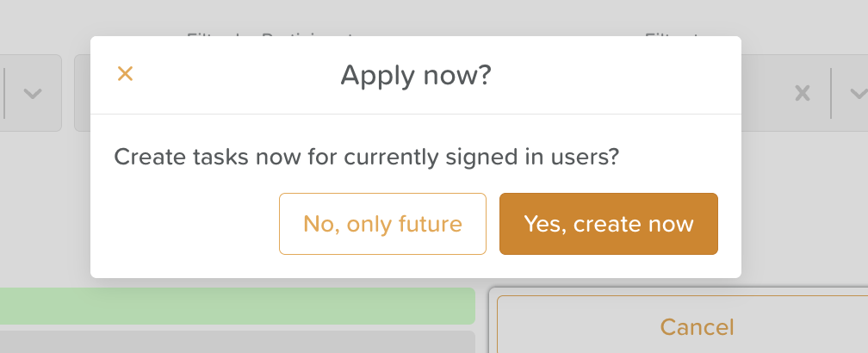The width and height of the screenshot is (868, 353).
Task: Click the gray bar below the green one
Action: pos(237,341)
